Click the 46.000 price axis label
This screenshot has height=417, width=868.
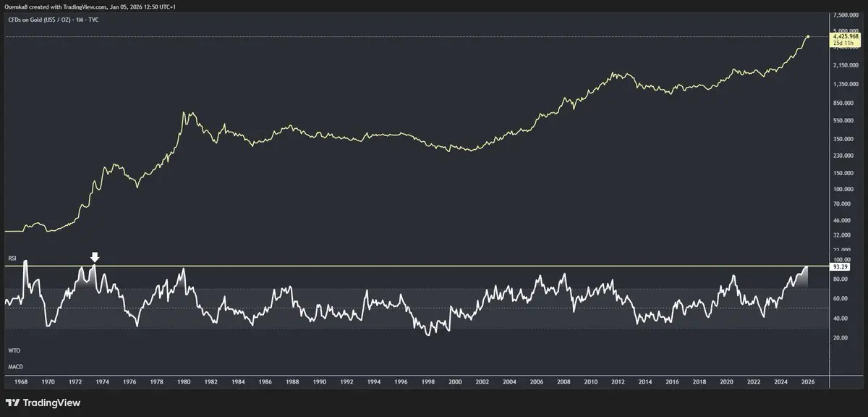pos(843,220)
